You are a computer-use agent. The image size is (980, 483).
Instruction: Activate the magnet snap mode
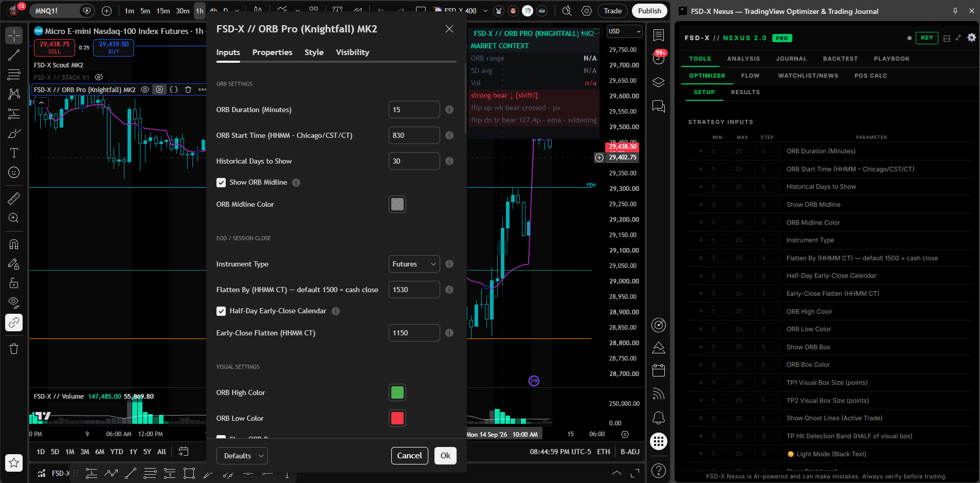[x=14, y=244]
